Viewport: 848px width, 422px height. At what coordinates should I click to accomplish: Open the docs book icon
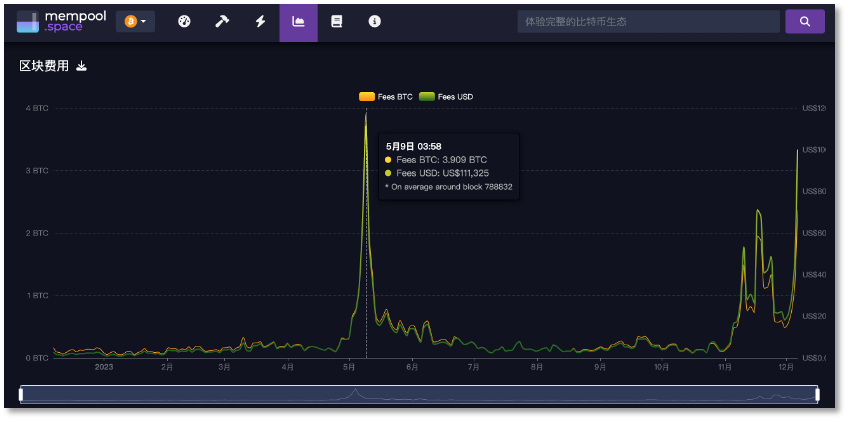point(336,21)
